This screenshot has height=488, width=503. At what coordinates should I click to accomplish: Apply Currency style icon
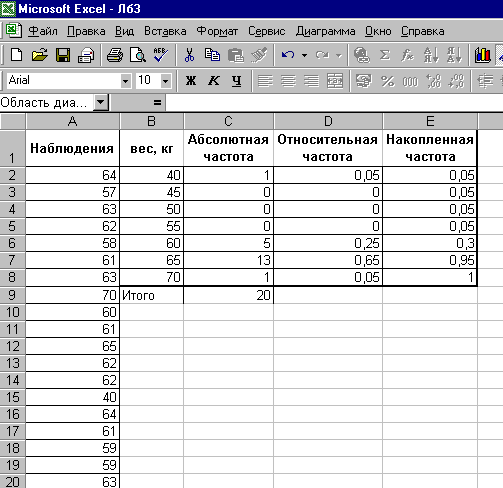point(363,81)
